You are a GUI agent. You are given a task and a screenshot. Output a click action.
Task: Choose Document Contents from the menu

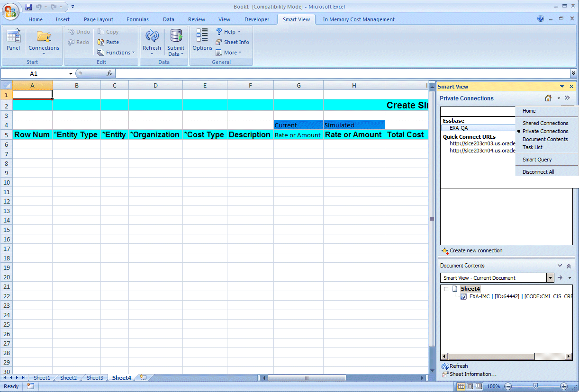tap(545, 139)
